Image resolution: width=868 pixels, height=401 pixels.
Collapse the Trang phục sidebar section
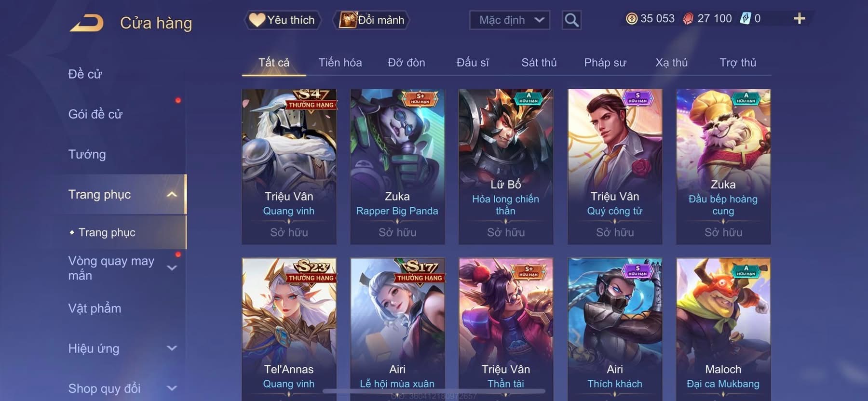(172, 195)
